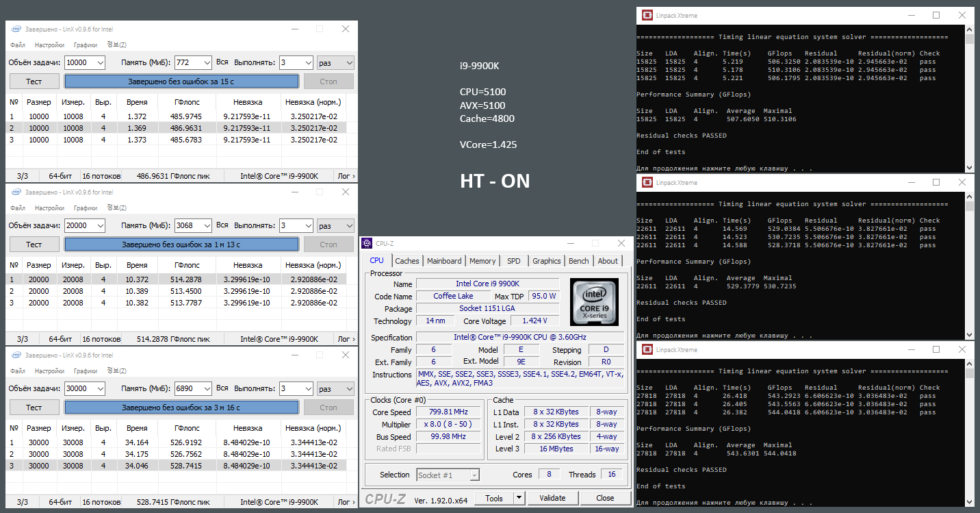Click the scroll-up arrow in the size 15825 Linpack window
Screen dimensions: 980x513
pyautogui.click(x=969, y=29)
